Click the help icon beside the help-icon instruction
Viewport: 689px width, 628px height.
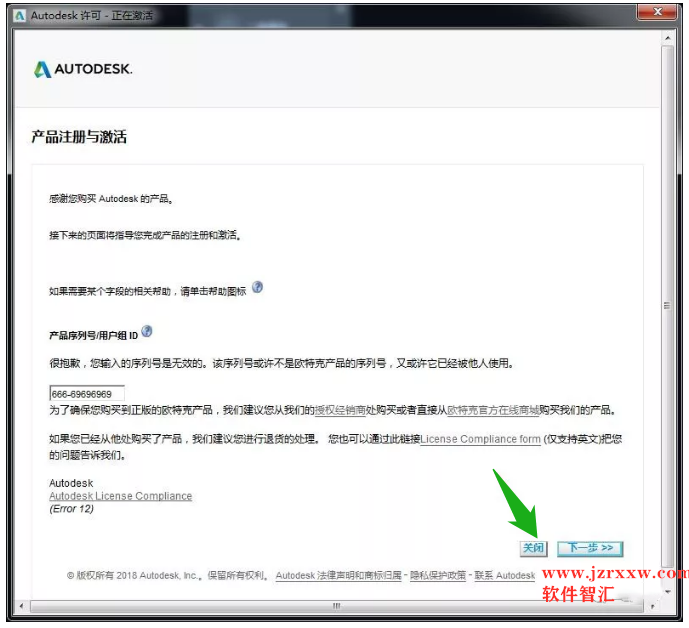tap(257, 287)
